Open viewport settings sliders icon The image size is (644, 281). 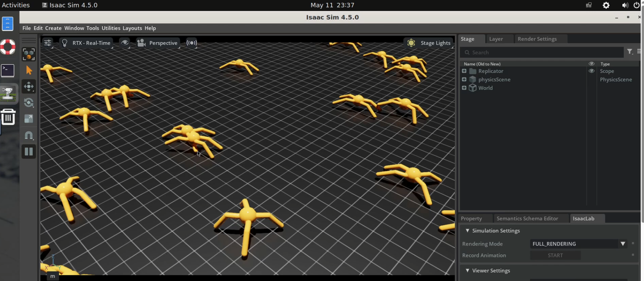47,43
